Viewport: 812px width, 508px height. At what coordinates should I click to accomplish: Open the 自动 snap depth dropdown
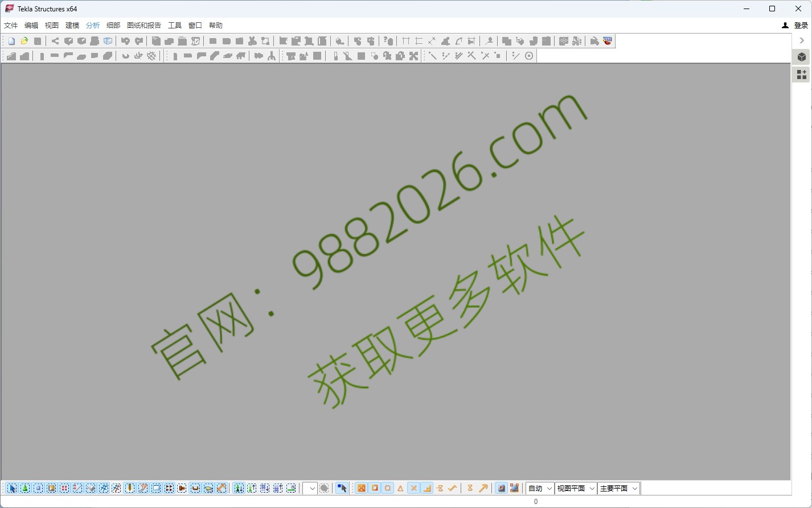click(540, 488)
